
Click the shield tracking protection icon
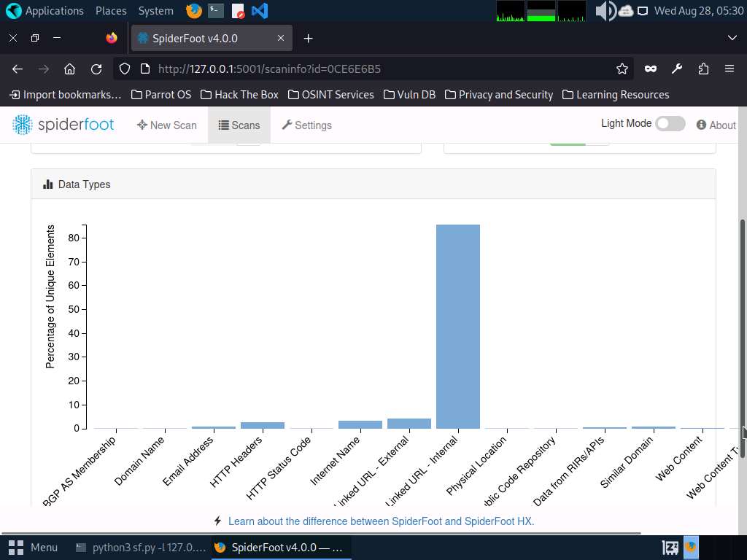124,69
